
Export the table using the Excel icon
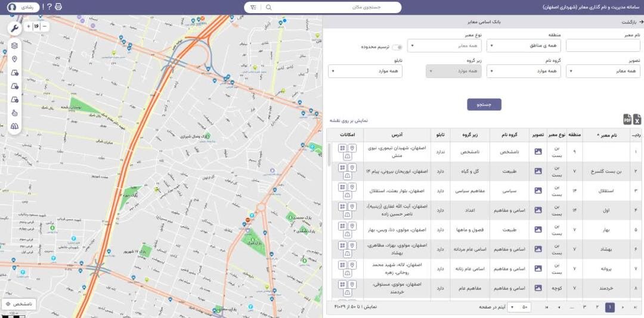click(x=637, y=119)
